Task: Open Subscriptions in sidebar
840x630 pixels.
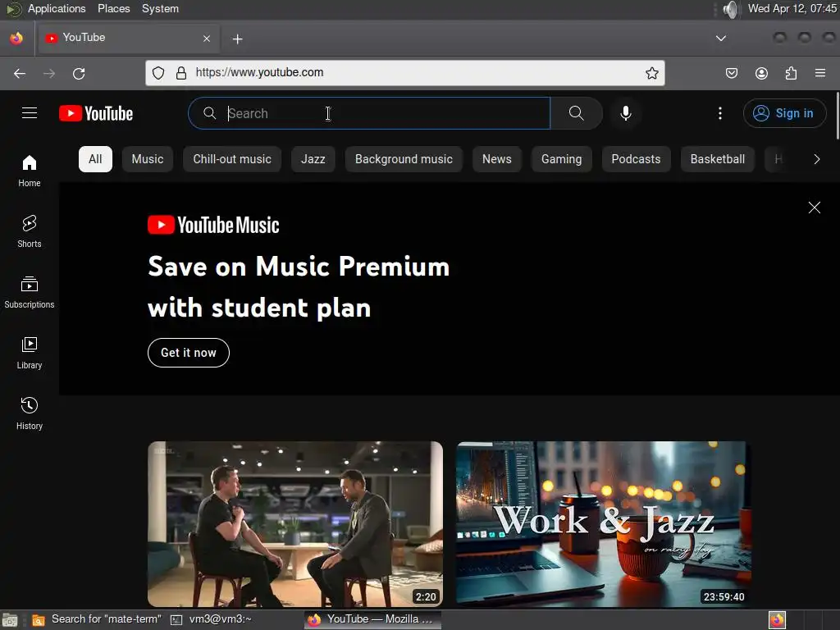Action: (x=30, y=293)
